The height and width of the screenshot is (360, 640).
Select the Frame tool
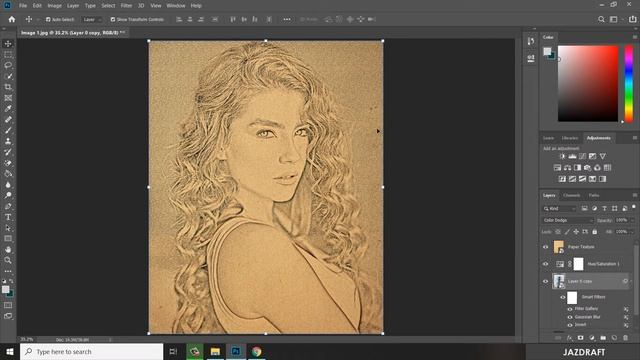pyautogui.click(x=8, y=98)
